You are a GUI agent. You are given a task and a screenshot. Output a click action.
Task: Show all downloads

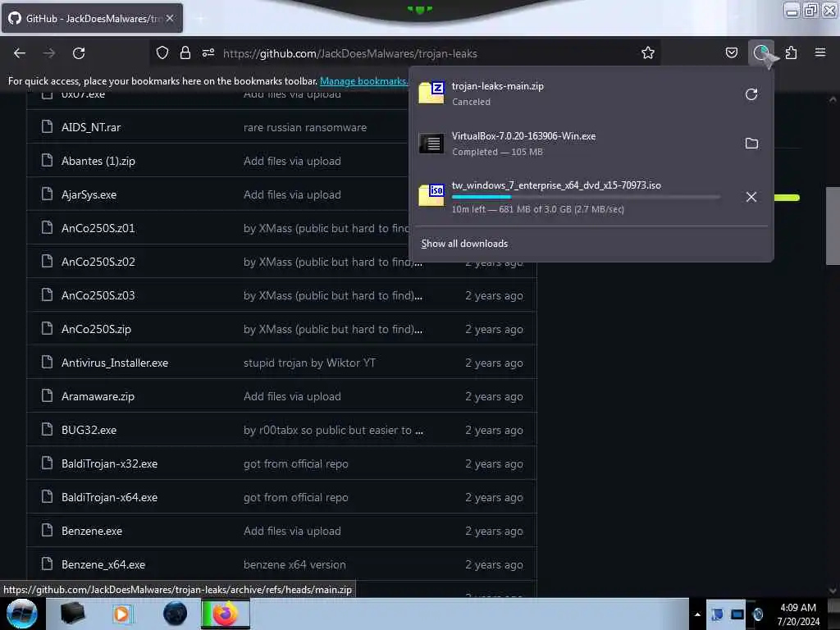(x=464, y=244)
